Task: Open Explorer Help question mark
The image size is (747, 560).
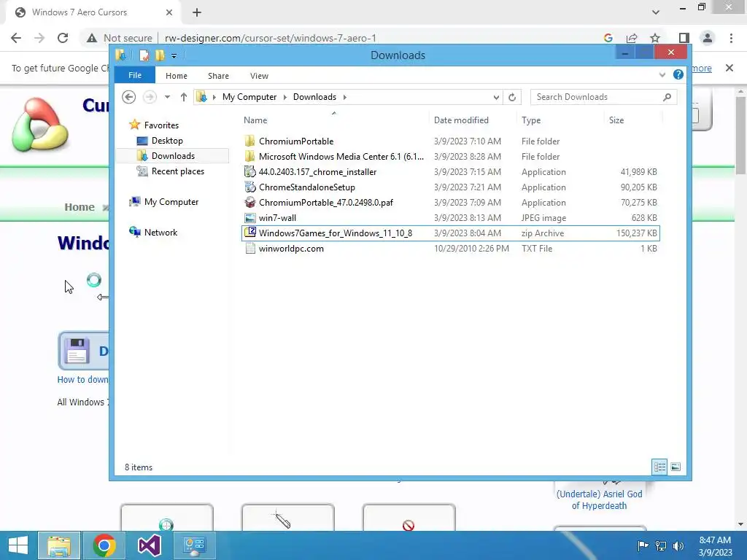Action: [x=678, y=75]
